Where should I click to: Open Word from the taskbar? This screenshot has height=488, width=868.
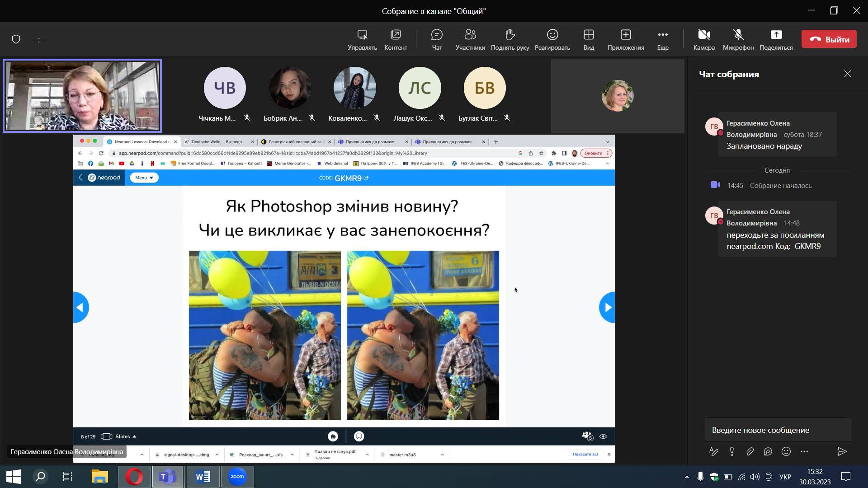[x=203, y=476]
